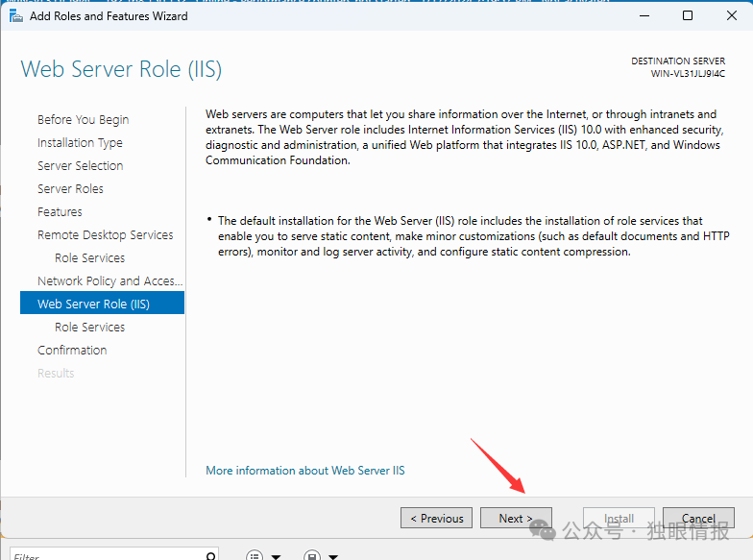Viewport: 753px width, 560px height.
Task: Click the wizard icon in title bar
Action: coord(15,16)
